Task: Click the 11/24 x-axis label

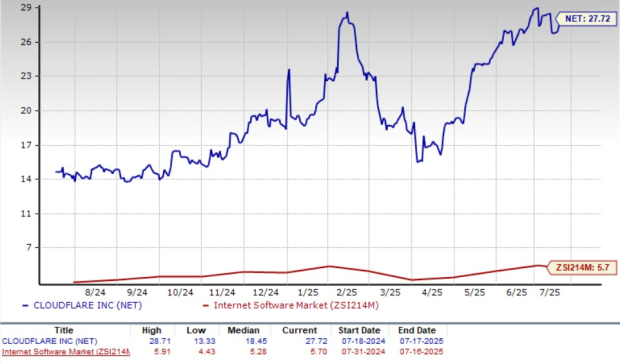Action: point(222,292)
